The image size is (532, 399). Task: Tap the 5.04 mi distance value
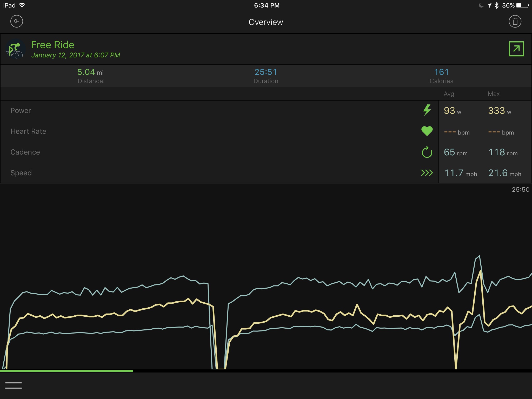tap(90, 72)
